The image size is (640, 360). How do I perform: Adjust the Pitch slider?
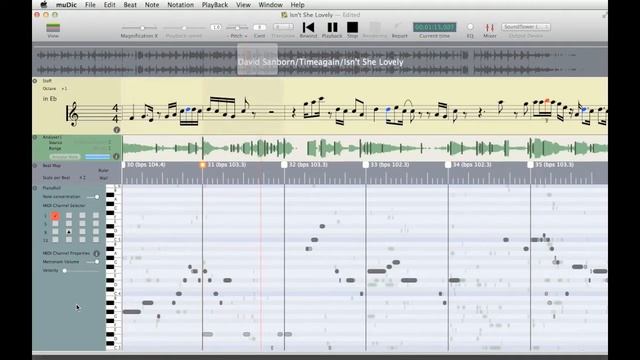tap(237, 28)
